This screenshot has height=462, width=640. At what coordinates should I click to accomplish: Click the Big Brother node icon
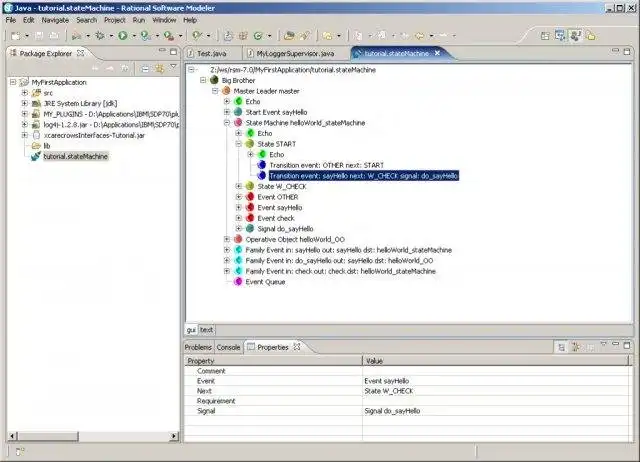pos(214,80)
